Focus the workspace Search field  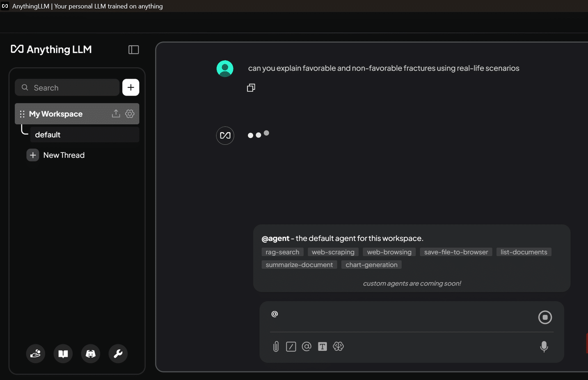[x=67, y=87]
